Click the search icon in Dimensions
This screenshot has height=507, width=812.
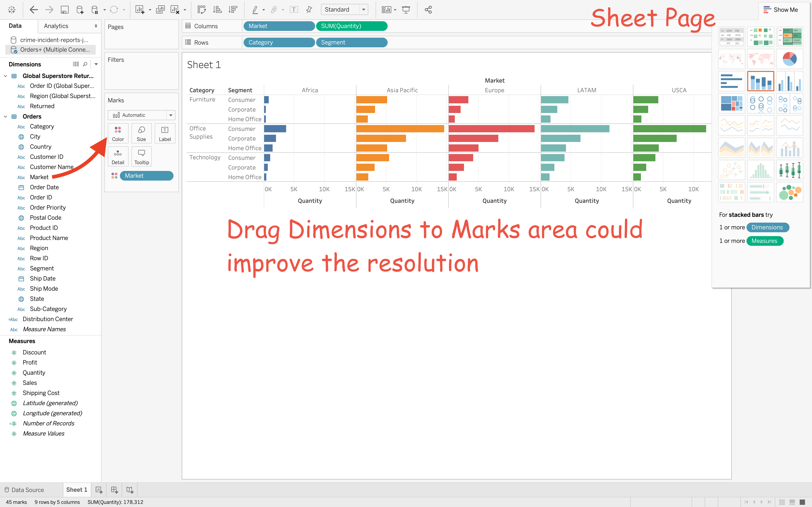[85, 64]
